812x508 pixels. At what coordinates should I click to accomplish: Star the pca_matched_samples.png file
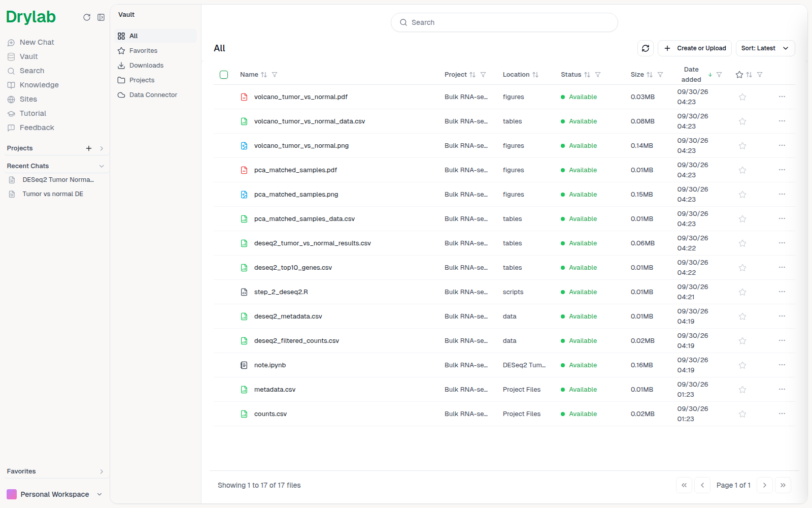click(742, 195)
